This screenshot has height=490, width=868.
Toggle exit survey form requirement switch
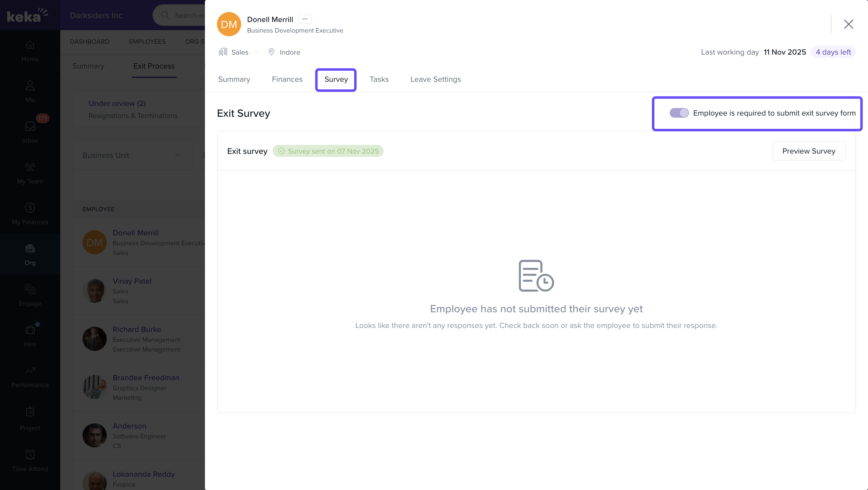pyautogui.click(x=679, y=113)
